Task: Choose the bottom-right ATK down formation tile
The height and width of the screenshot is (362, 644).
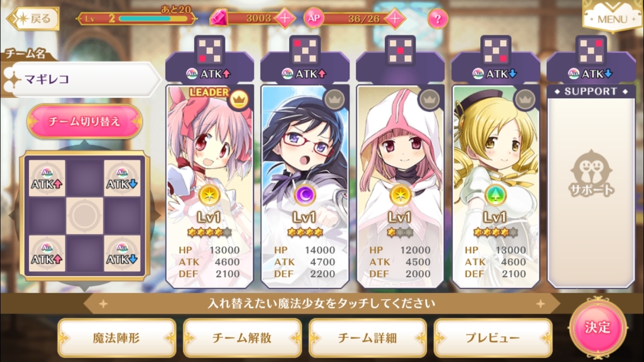Action: click(x=122, y=253)
